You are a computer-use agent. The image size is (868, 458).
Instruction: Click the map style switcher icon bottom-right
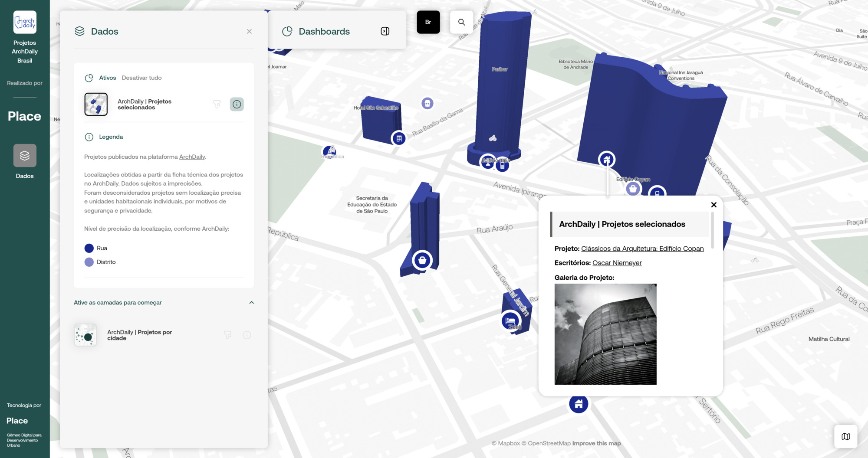pos(845,436)
